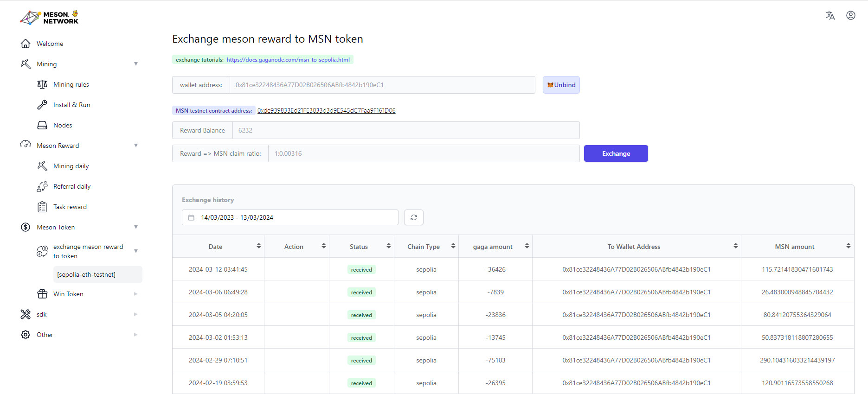The width and height of the screenshot is (868, 394).
Task: Open Mining rules menu item
Action: 71,84
